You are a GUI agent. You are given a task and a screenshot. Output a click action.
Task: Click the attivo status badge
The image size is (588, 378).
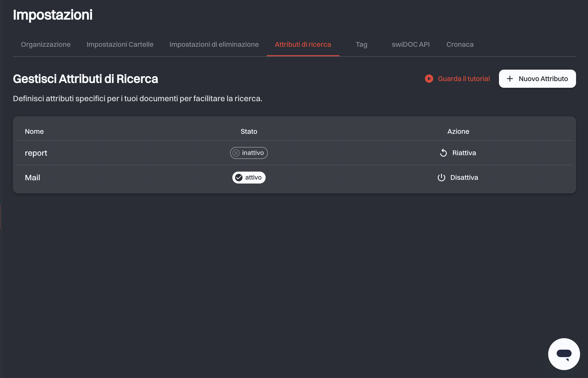(x=249, y=177)
